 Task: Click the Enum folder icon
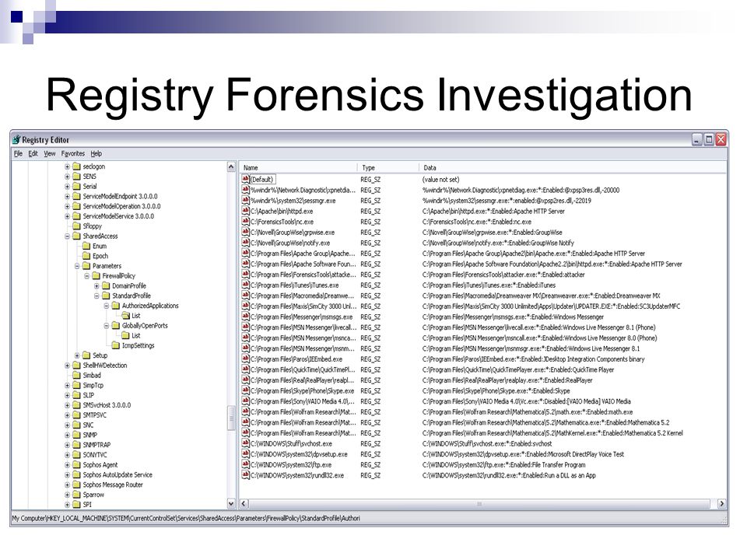(x=86, y=247)
